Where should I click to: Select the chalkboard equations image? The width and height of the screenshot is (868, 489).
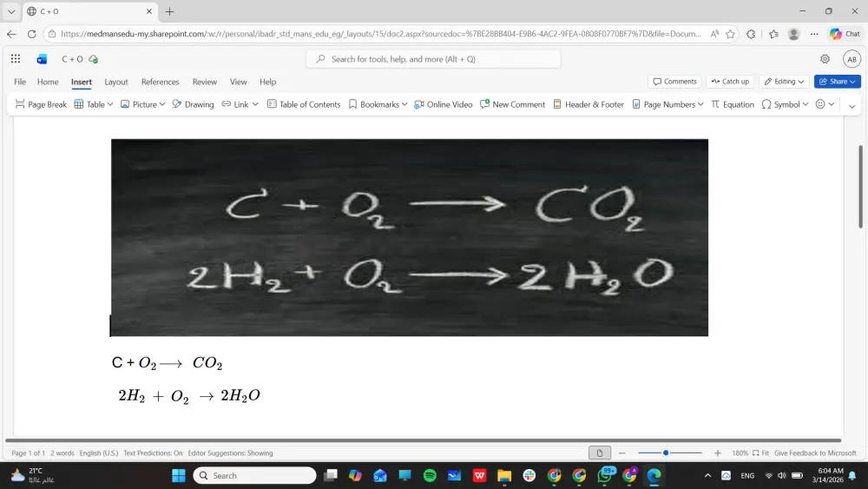click(x=410, y=238)
